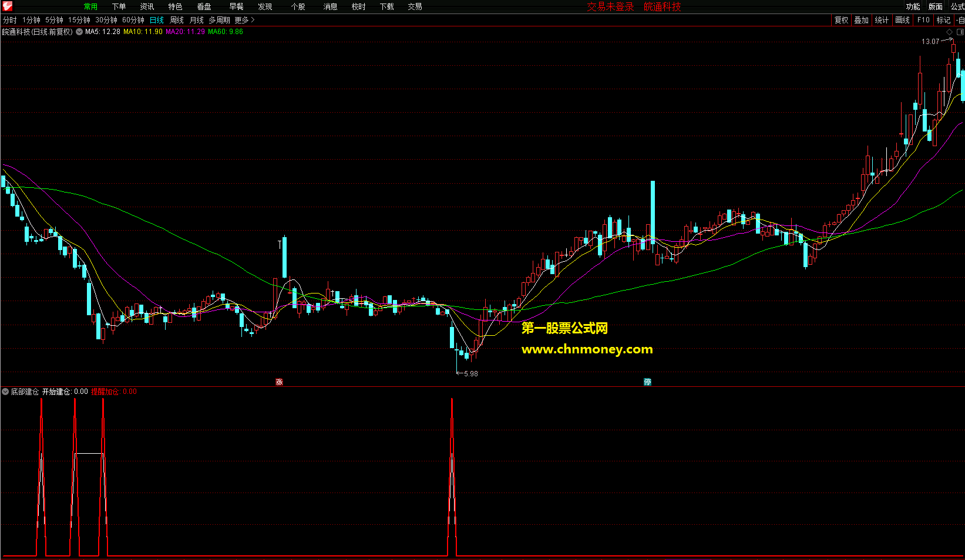Click the MA20: 11.29 value
Screen dimensions: 965x560
point(185,32)
